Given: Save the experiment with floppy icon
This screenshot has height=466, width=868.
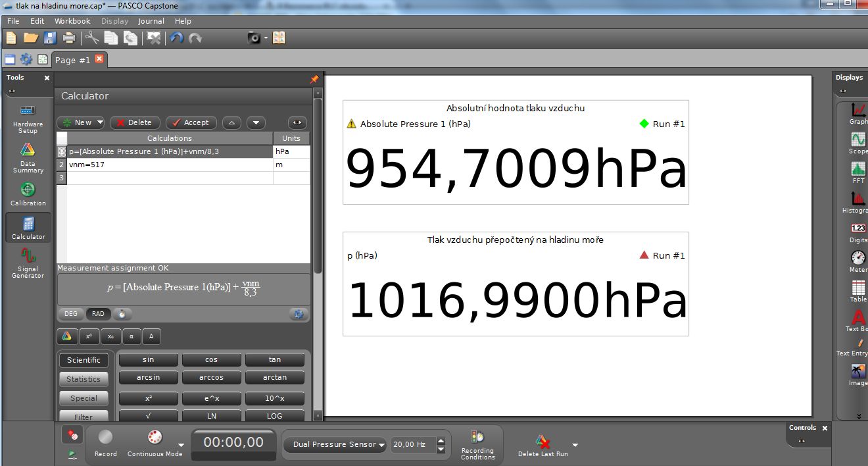Looking at the screenshot, I should (x=50, y=38).
